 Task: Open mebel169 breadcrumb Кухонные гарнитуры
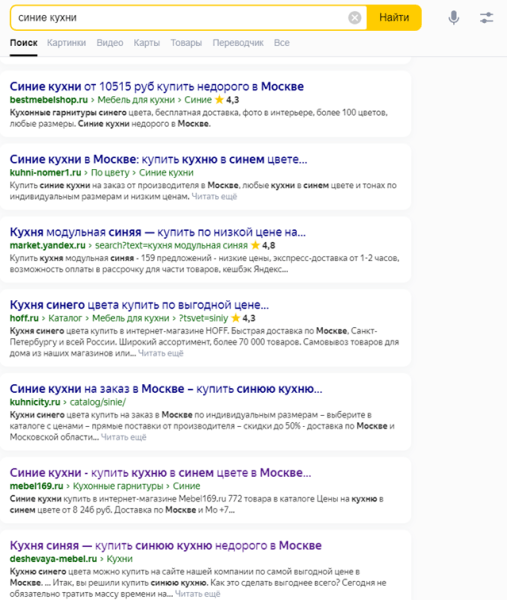click(118, 486)
